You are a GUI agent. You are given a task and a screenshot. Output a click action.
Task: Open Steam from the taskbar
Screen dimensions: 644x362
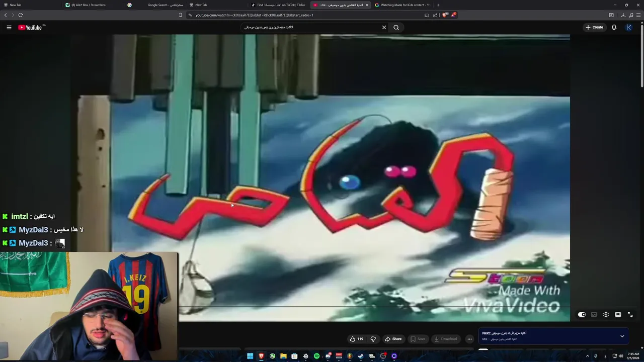click(361, 356)
